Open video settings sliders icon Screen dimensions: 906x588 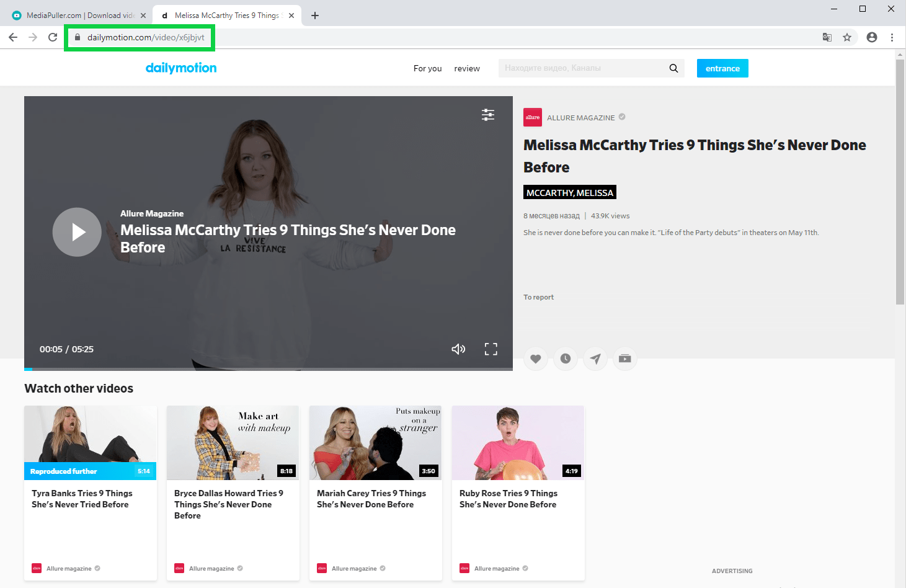(488, 115)
